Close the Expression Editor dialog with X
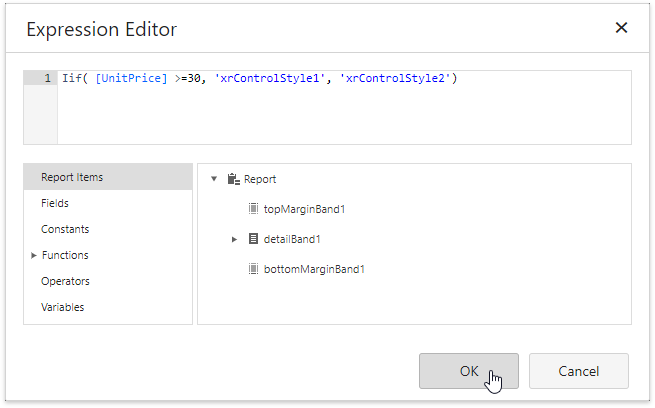 (x=621, y=28)
